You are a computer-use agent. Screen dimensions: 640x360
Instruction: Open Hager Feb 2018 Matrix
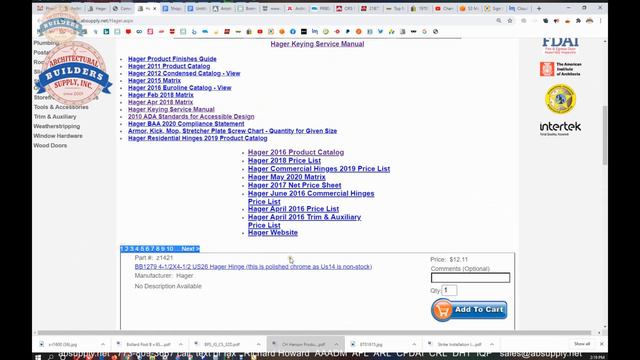[x=161, y=95]
